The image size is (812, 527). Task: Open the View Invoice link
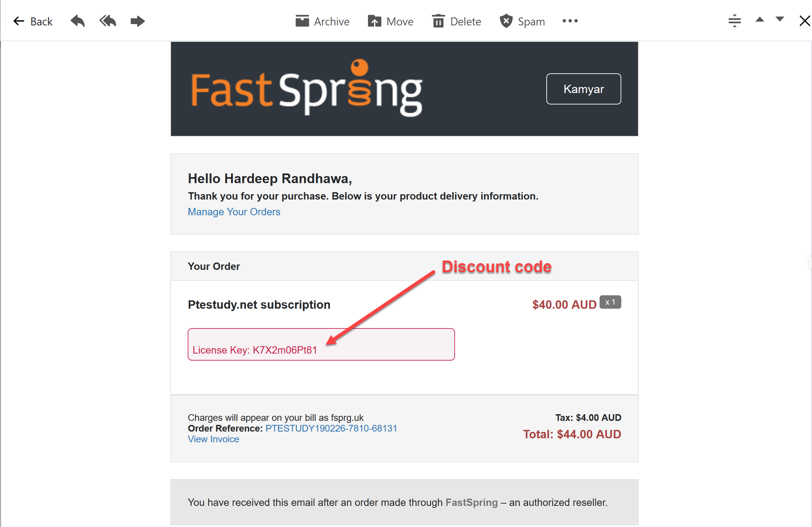click(x=213, y=439)
